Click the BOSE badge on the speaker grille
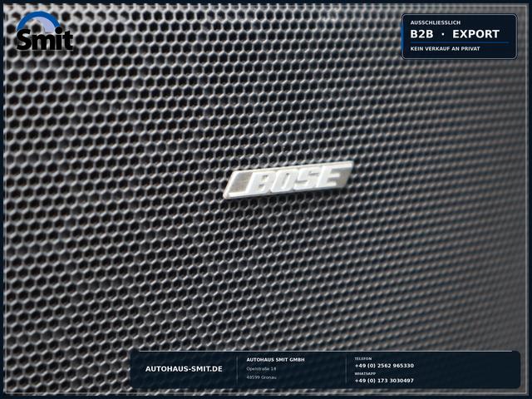This screenshot has width=532, height=399. coord(288,180)
